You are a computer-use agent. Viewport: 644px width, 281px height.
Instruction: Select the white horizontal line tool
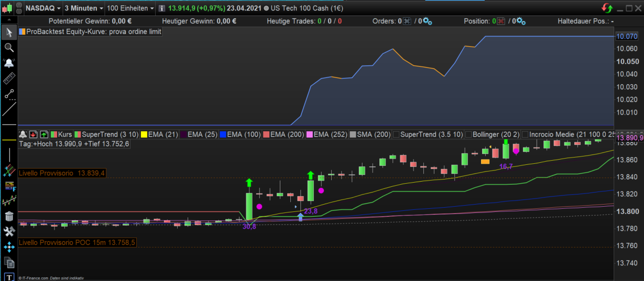coord(9,125)
